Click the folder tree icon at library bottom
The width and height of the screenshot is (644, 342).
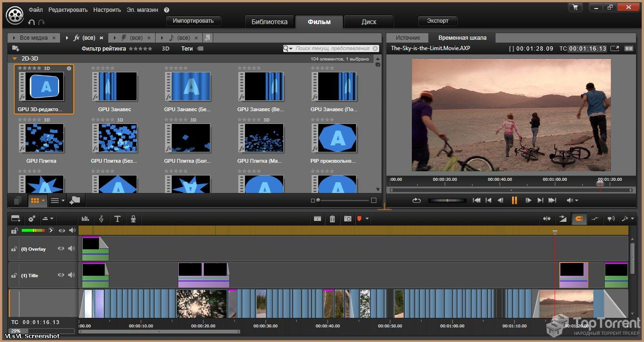pyautogui.click(x=74, y=201)
